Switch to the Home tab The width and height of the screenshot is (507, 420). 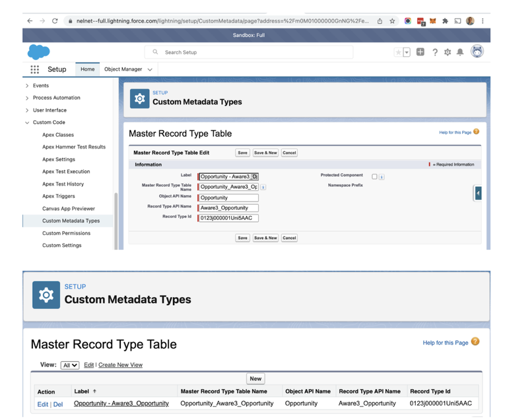coord(88,69)
